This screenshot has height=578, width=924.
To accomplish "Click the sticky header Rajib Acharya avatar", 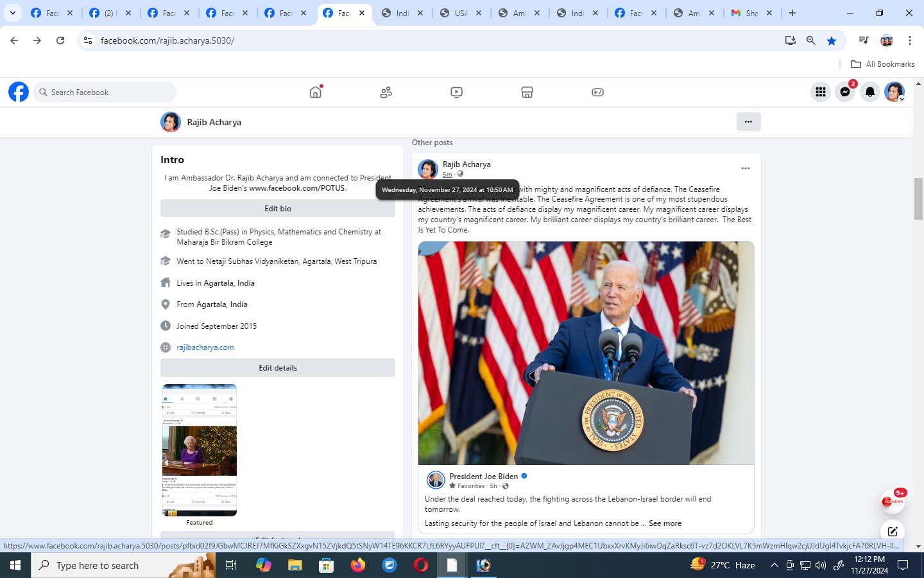I will [171, 122].
